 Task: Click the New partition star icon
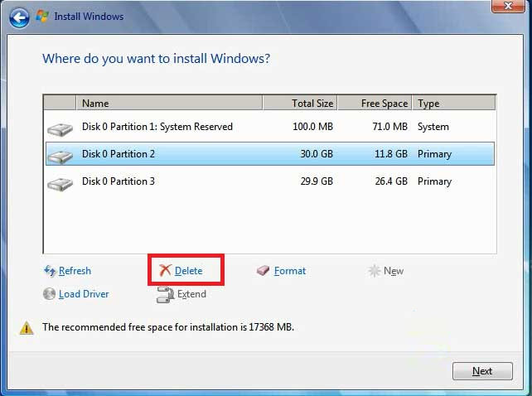click(375, 271)
